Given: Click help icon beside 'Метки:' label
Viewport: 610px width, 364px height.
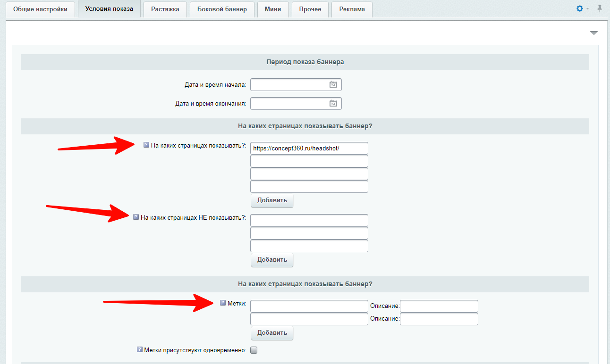Looking at the screenshot, I should click(223, 303).
